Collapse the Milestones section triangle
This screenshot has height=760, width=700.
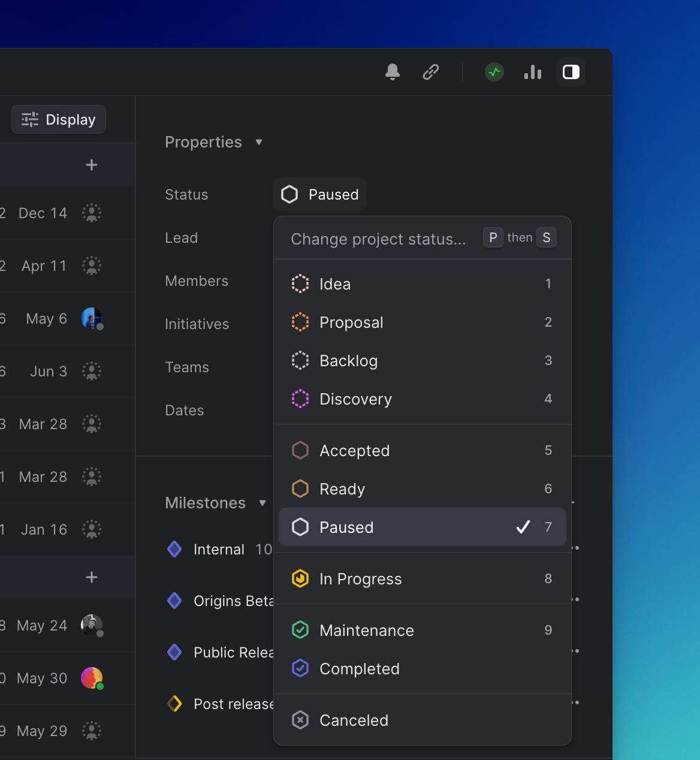[x=262, y=503]
